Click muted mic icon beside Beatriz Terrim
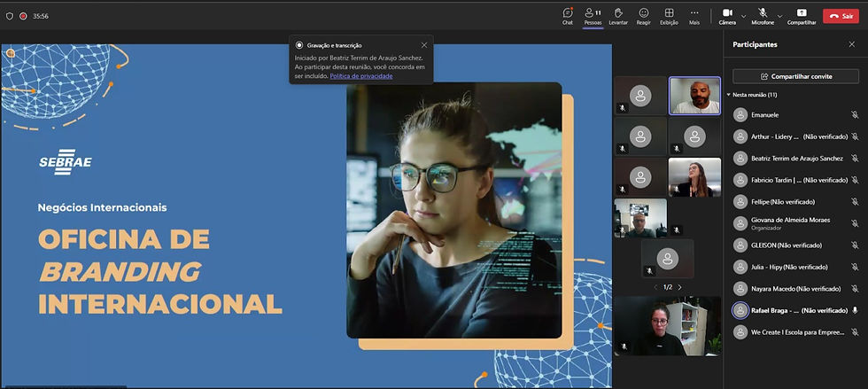Image resolution: width=868 pixels, height=389 pixels. click(x=855, y=158)
